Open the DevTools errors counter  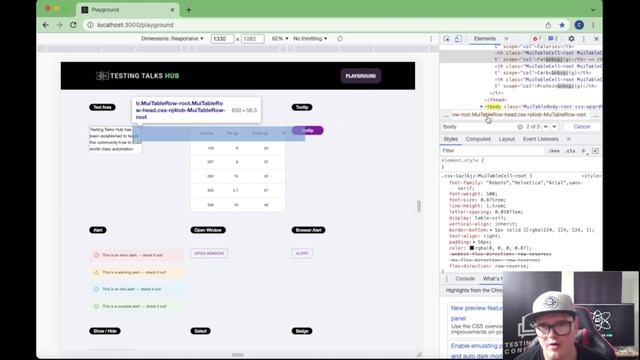click(537, 38)
